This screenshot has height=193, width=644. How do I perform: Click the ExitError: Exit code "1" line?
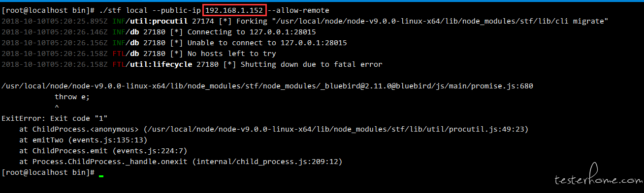pos(55,118)
